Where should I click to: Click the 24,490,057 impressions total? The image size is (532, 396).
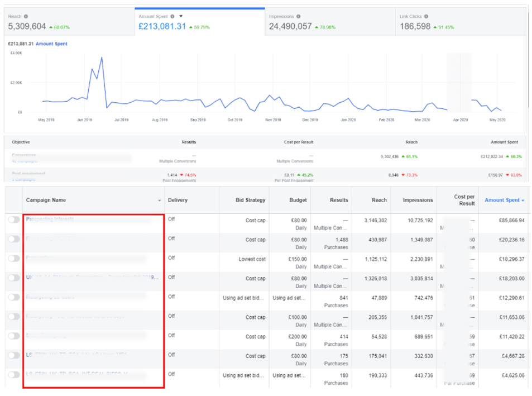(x=290, y=26)
